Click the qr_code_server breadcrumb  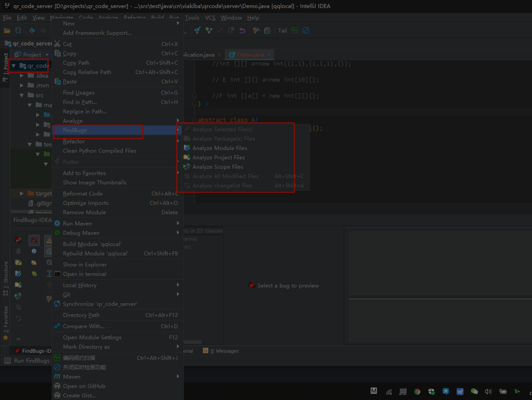pos(29,43)
